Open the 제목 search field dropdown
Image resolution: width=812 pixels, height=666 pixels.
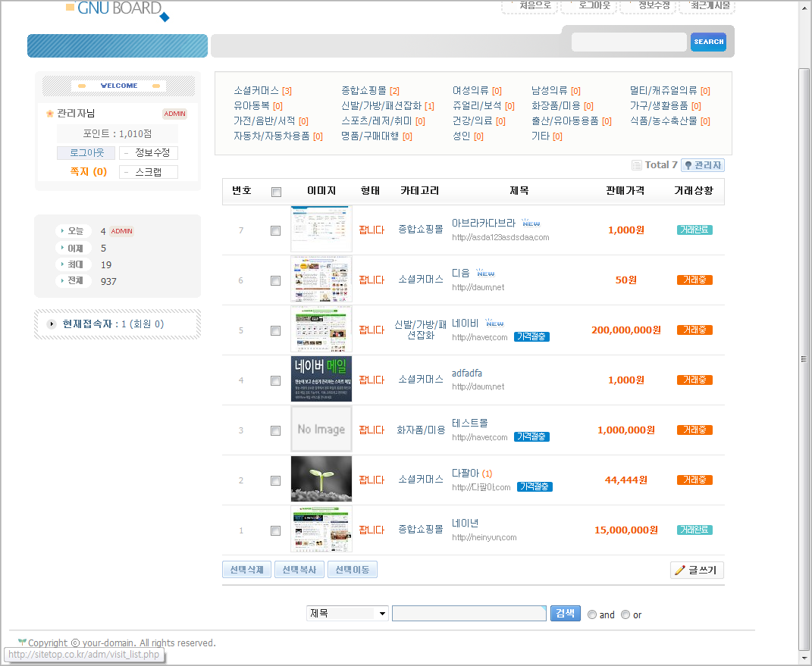point(348,613)
